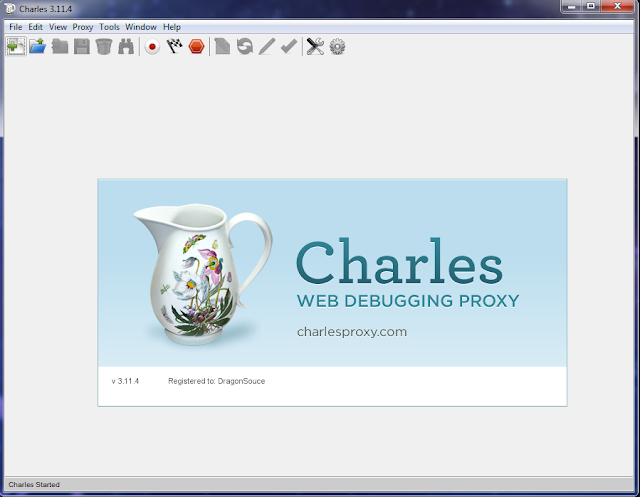This screenshot has width=640, height=497.
Task: Save session with the floppy disk icon
Action: click(82, 46)
